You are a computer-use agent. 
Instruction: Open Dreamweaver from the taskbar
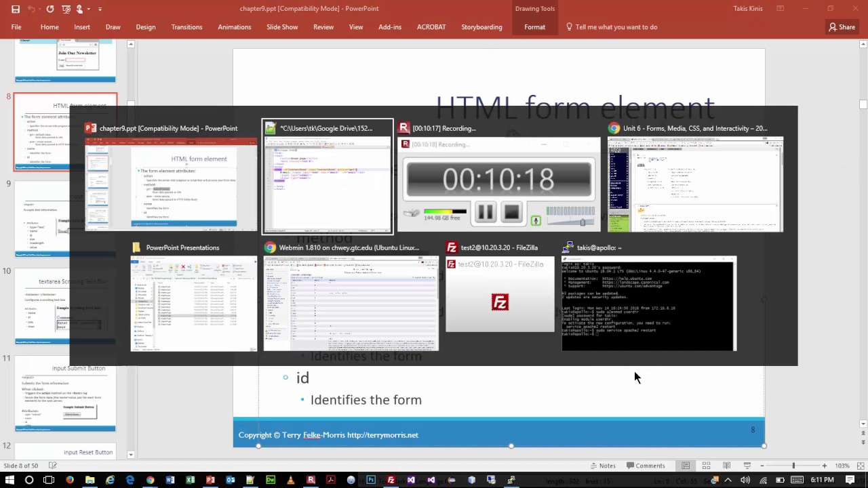click(x=271, y=480)
